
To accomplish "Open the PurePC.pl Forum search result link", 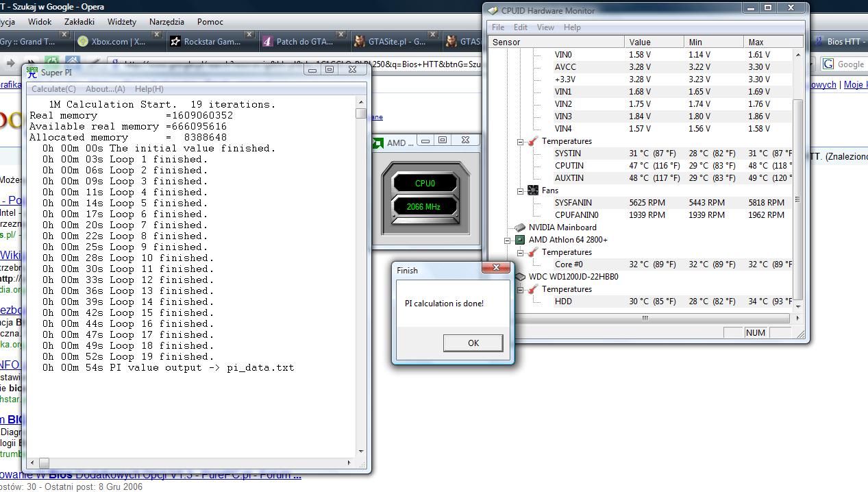I will [x=151, y=475].
